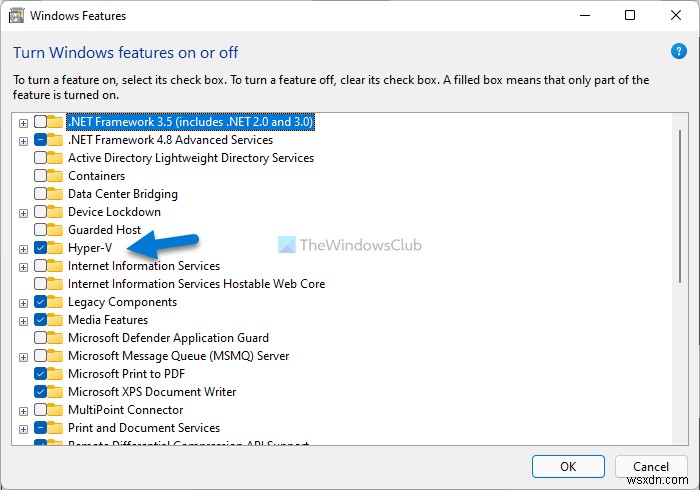Select the MultiPoint Connector entry
This screenshot has height=490, width=700.
pos(125,410)
